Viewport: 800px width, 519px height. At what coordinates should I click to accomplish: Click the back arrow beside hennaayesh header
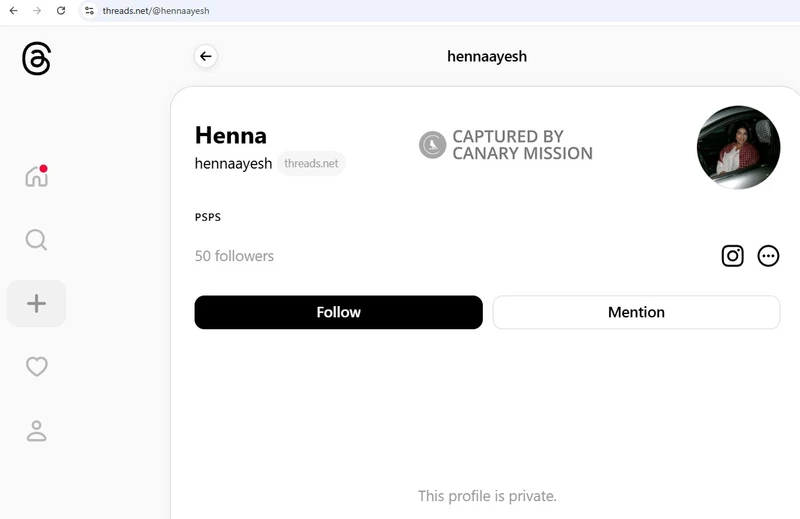pos(206,56)
